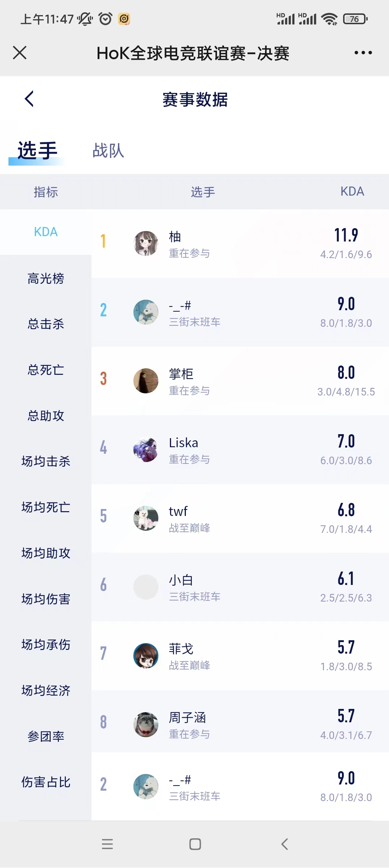Screen dimensions: 389x868
Task: Open 掌柜's player row
Action: click(x=239, y=381)
